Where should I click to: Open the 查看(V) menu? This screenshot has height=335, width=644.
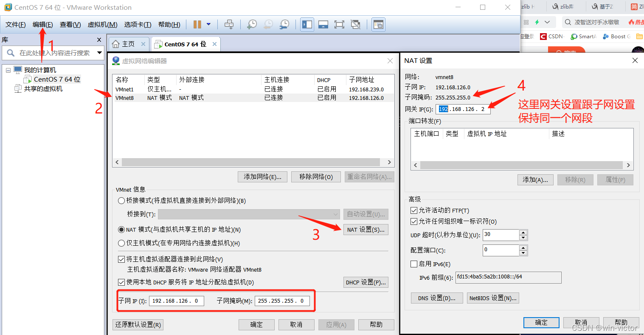pyautogui.click(x=70, y=25)
